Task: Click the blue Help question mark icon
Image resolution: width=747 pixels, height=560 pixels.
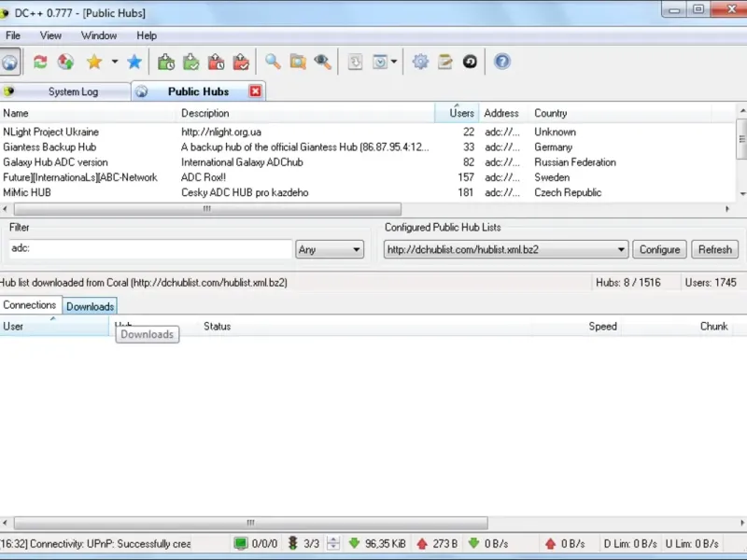Action: tap(502, 62)
